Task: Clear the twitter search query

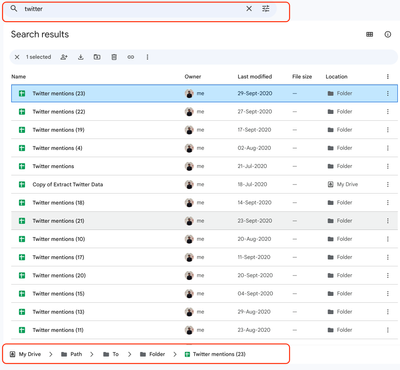Action: pyautogui.click(x=249, y=9)
